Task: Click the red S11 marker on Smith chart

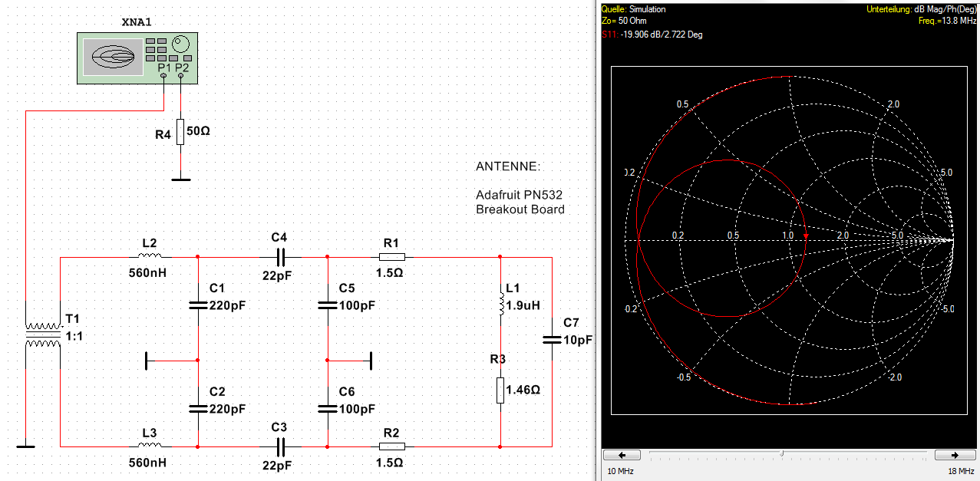Action: tap(807, 237)
